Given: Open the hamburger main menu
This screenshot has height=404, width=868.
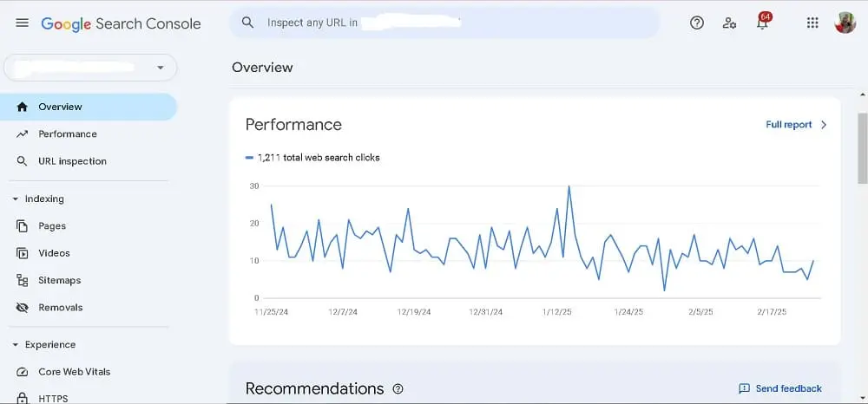Looking at the screenshot, I should coord(22,23).
